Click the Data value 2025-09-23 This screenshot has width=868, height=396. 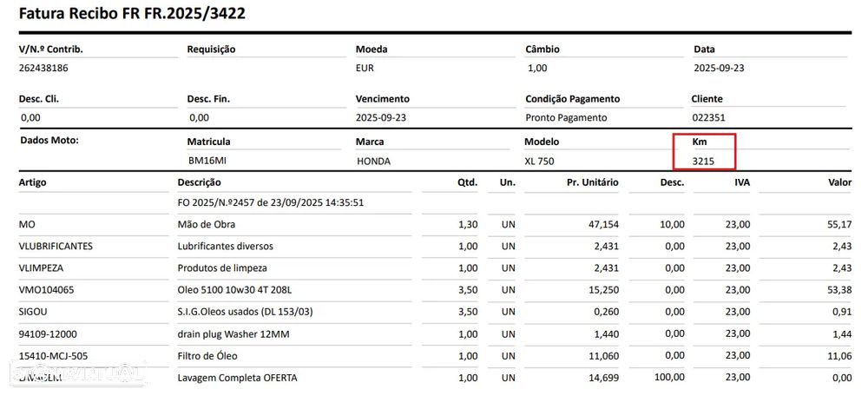(720, 67)
